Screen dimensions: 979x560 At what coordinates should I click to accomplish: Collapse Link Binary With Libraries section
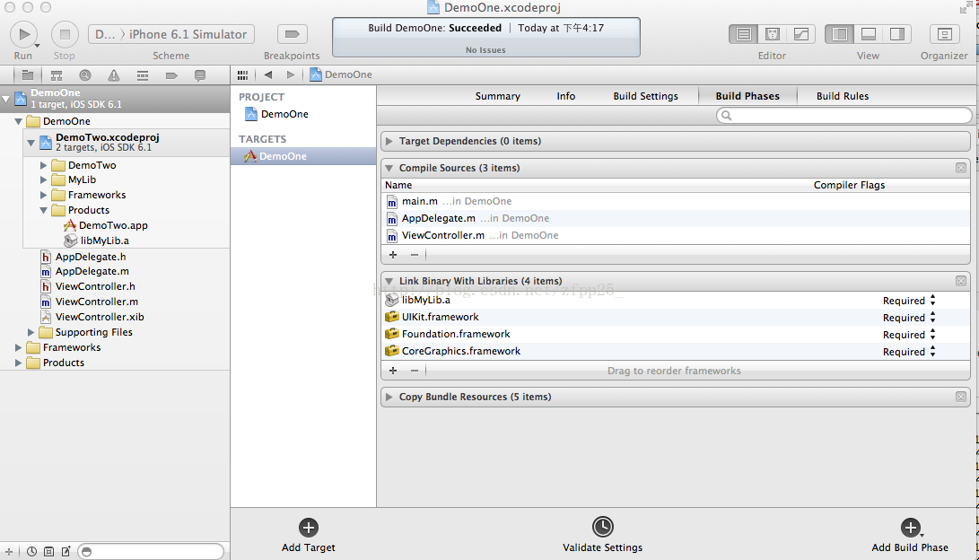pos(389,281)
